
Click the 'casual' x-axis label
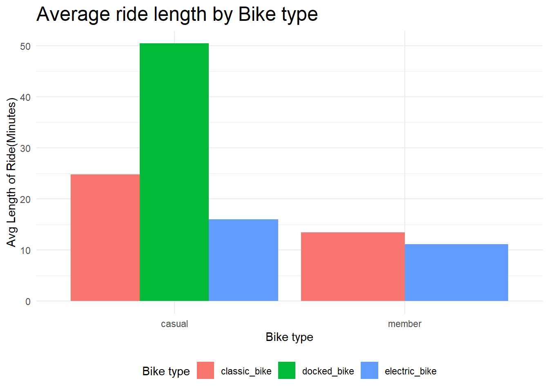tap(174, 324)
